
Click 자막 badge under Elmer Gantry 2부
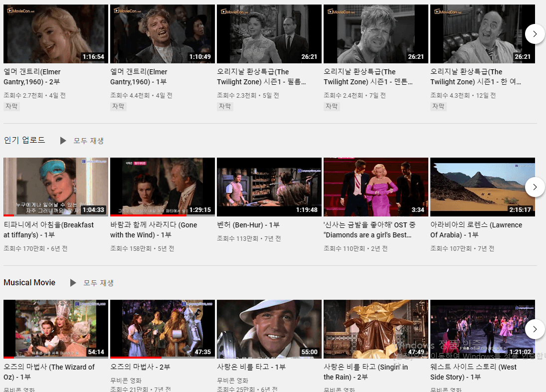click(x=11, y=106)
